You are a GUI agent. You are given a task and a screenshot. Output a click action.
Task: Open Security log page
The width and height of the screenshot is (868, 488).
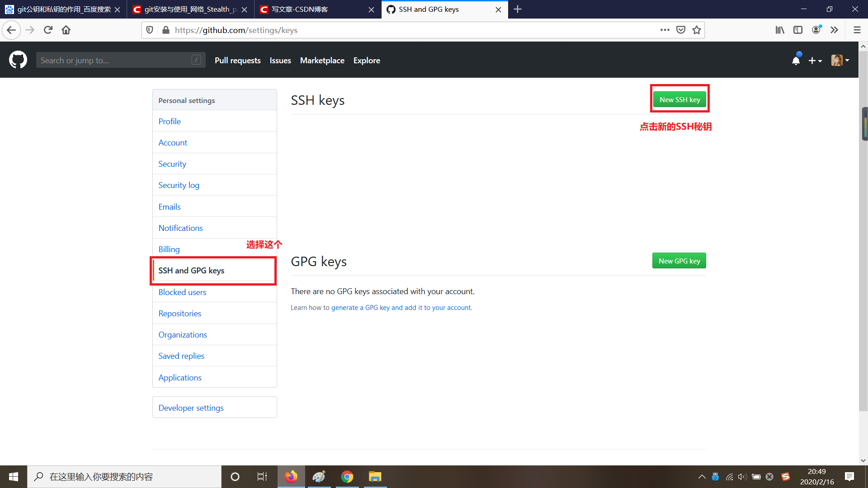click(x=215, y=185)
